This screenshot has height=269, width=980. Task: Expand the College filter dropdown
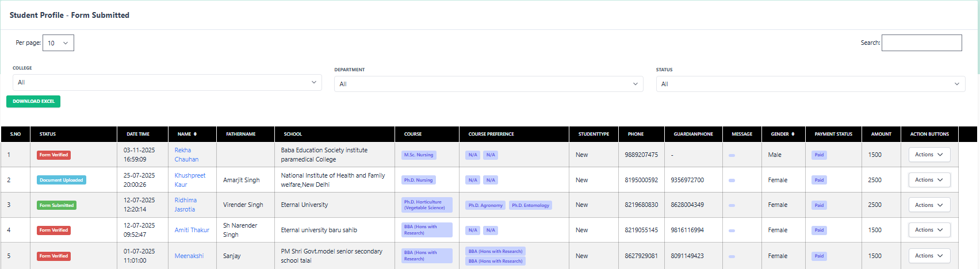click(x=167, y=82)
